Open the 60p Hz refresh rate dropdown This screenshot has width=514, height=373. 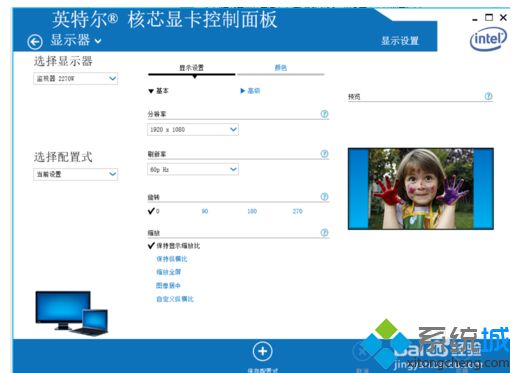193,169
